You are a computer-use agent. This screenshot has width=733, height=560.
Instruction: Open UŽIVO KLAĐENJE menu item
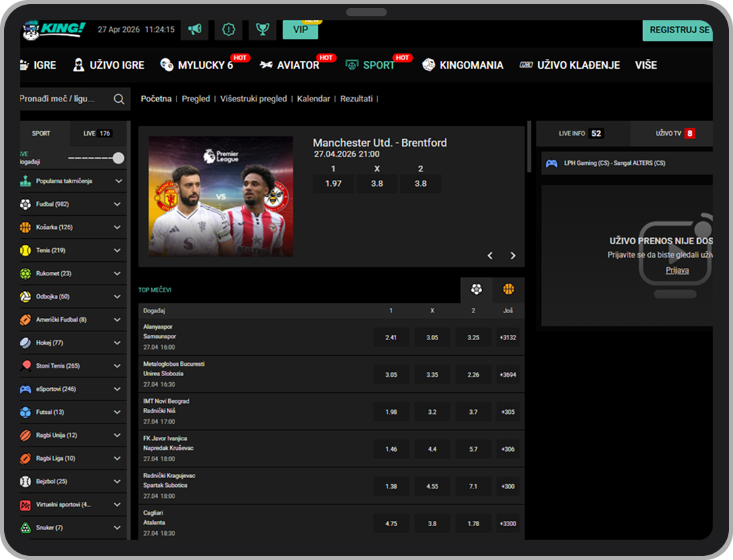[x=570, y=65]
